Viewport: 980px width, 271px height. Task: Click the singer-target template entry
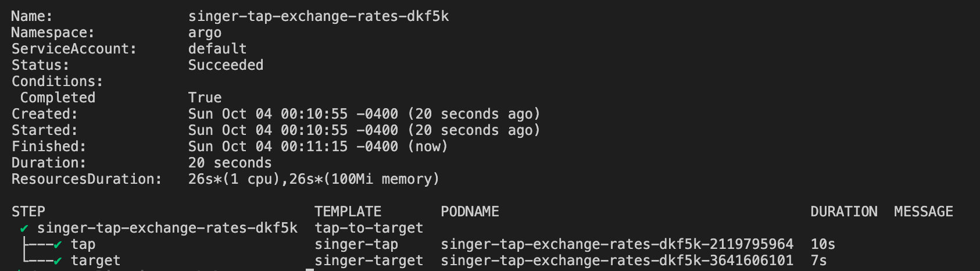pos(369,261)
